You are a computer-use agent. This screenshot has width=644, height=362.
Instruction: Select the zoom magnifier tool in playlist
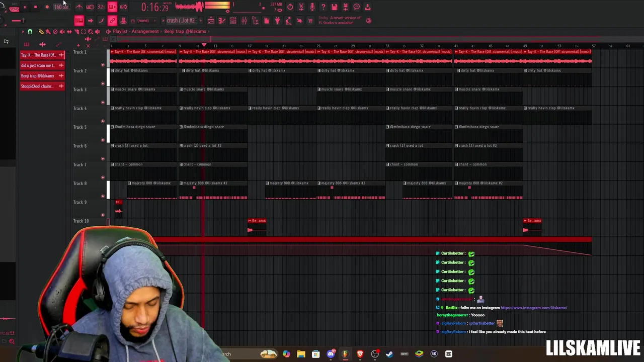point(91,32)
